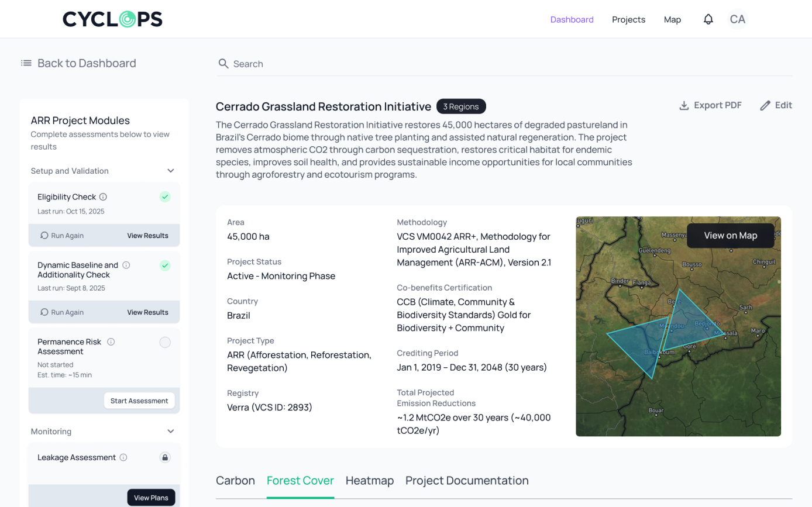Toggle the Dynamic Baseline completed checkmark
Image resolution: width=812 pixels, height=507 pixels.
tap(165, 265)
